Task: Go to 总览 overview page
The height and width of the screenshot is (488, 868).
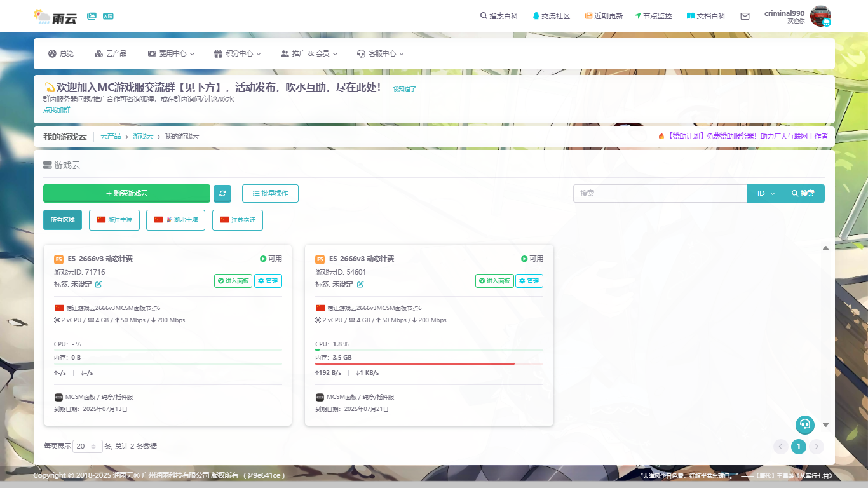Action: [x=61, y=54]
